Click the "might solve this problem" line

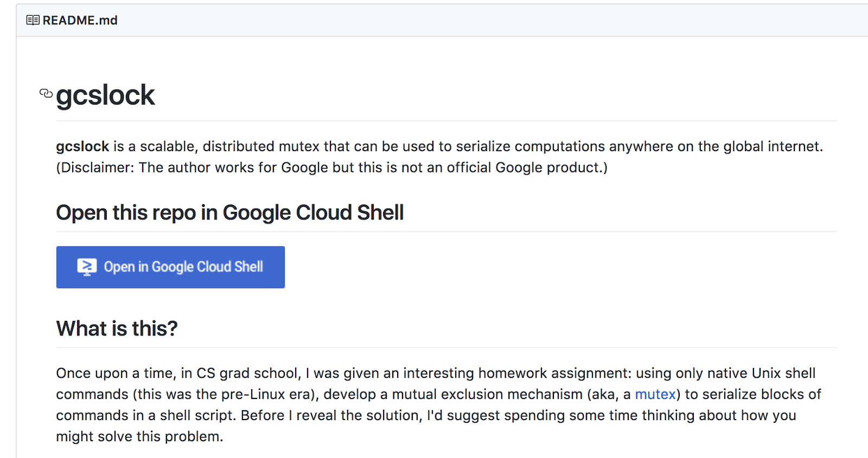[139, 436]
